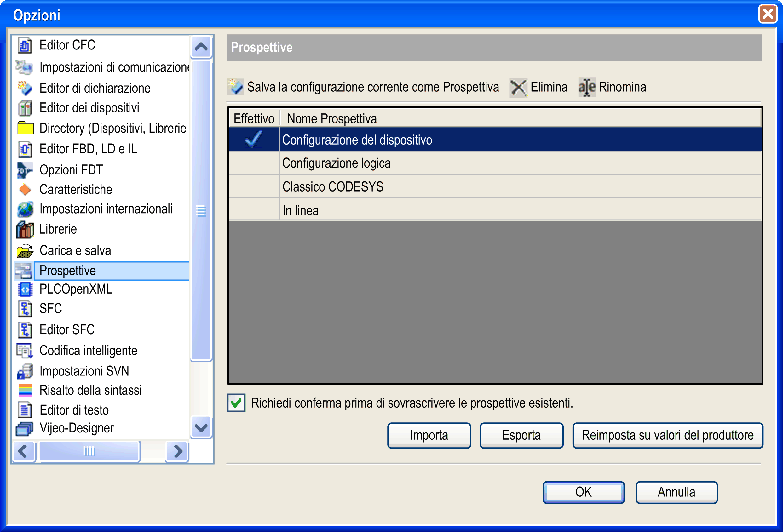Click Salva la configurazione corrente come Prospettiva
This screenshot has width=783, height=532.
pos(372,87)
